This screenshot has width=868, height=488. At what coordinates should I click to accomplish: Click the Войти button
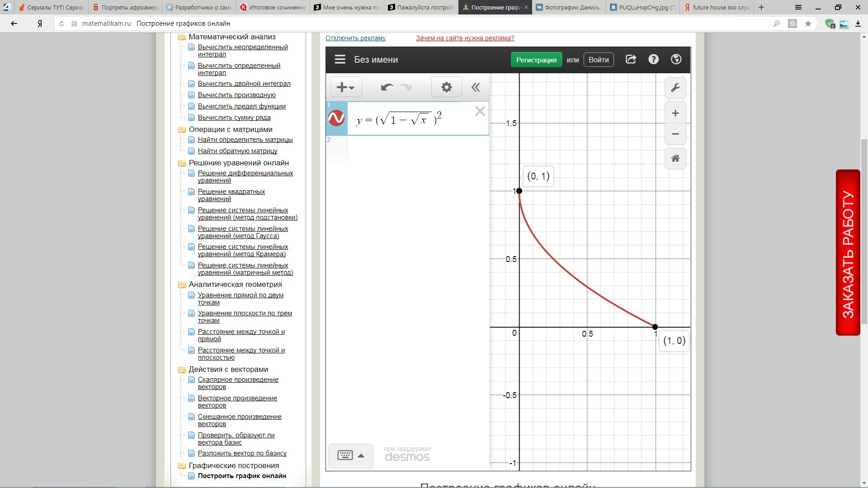point(599,60)
